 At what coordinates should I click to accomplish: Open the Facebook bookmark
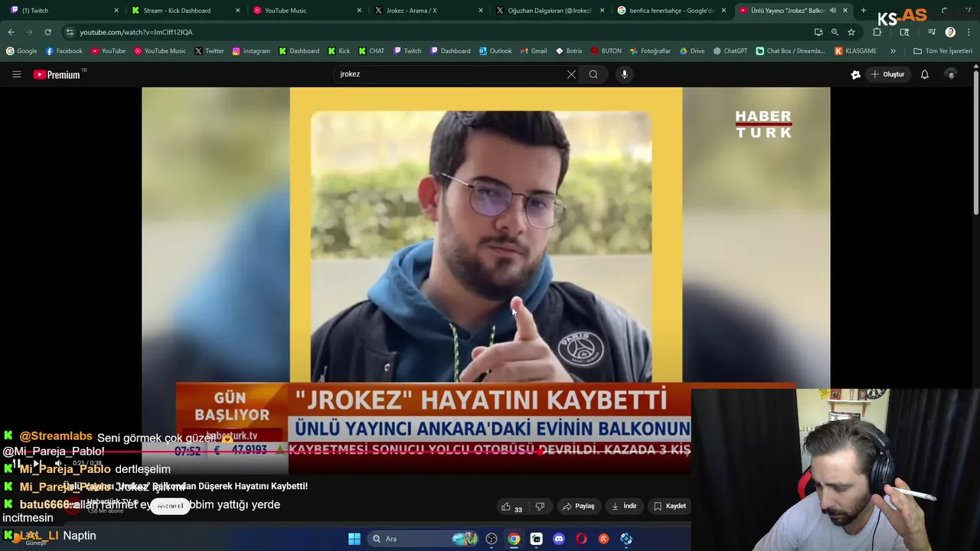point(64,51)
